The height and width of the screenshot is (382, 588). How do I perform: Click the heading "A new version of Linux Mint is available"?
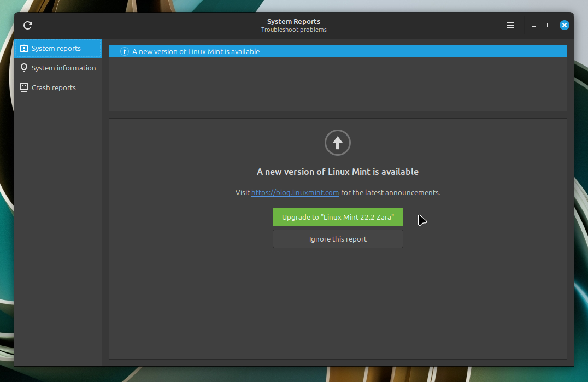(338, 172)
